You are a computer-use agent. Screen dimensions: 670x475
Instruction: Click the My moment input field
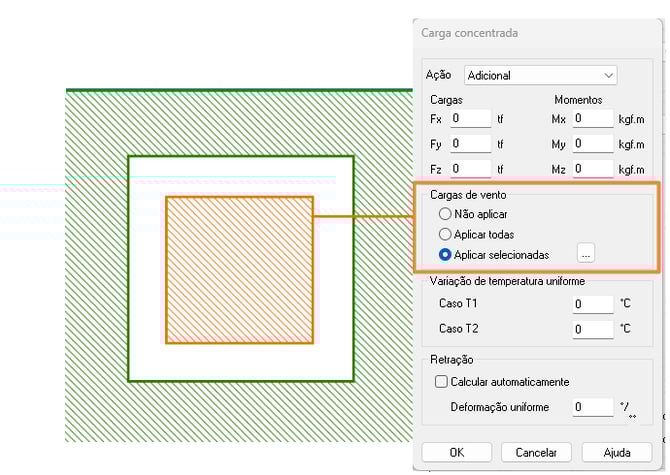click(x=592, y=144)
